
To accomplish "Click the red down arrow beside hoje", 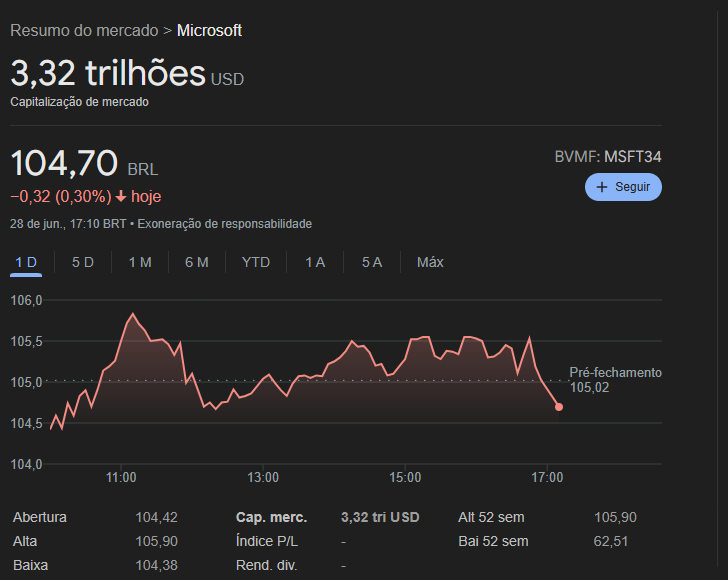I will [121, 197].
